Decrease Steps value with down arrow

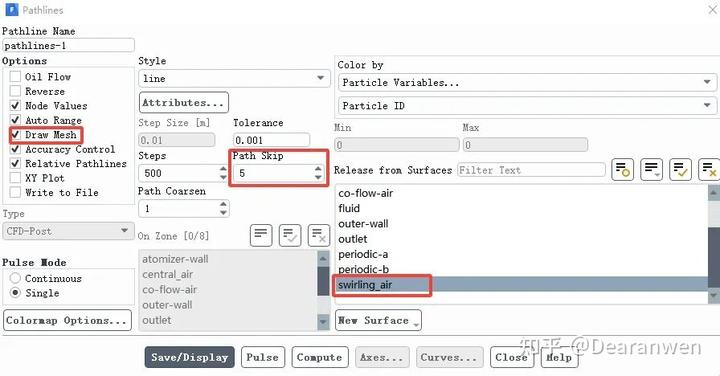(223, 177)
